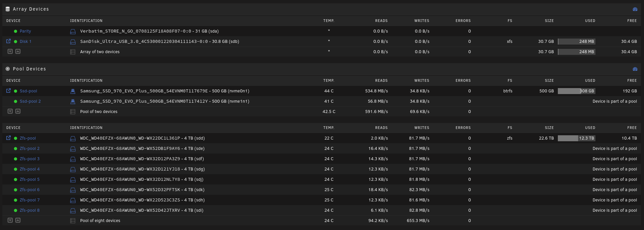The image size is (644, 230).
Task: Open the Zfs-pool browse icon
Action: pyautogui.click(x=9, y=138)
